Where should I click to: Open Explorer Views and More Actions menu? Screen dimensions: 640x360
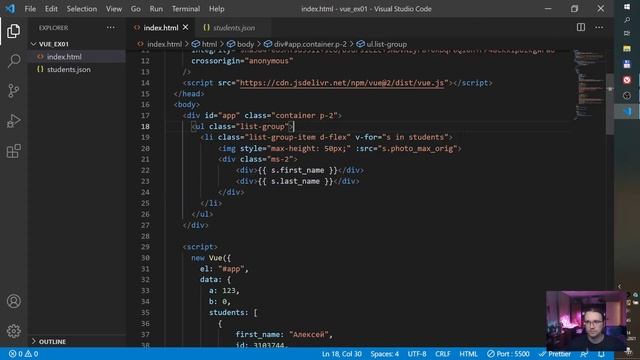click(x=111, y=27)
